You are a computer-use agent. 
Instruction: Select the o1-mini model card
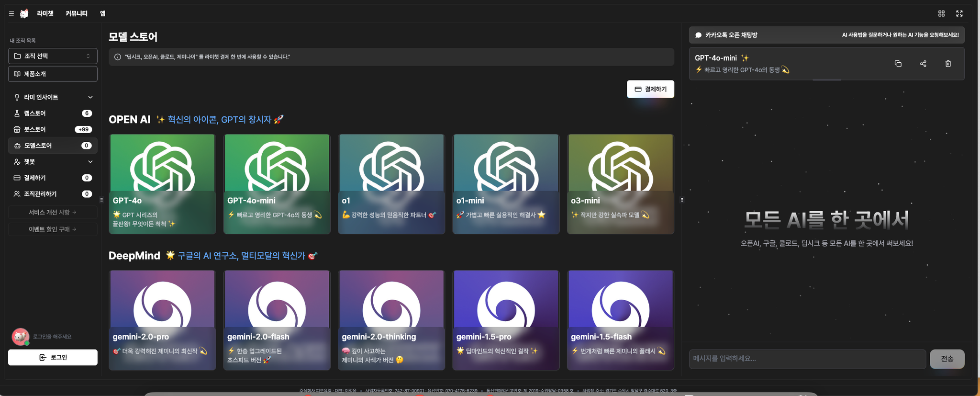506,184
